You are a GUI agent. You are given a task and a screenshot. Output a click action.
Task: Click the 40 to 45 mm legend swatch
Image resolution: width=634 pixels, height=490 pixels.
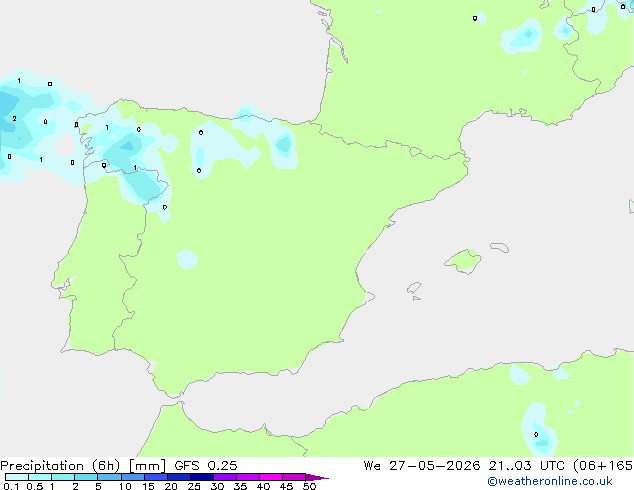(x=271, y=477)
